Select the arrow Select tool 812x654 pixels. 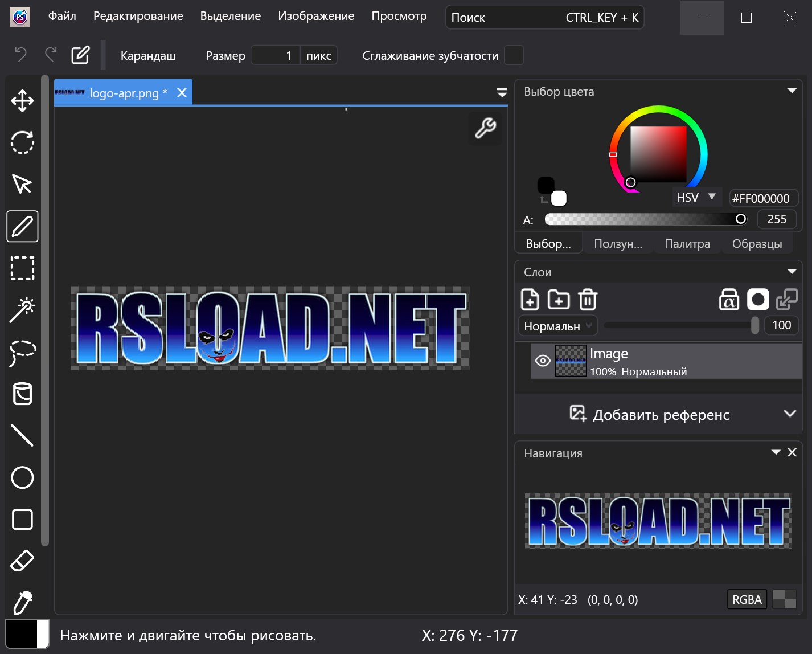coord(22,184)
